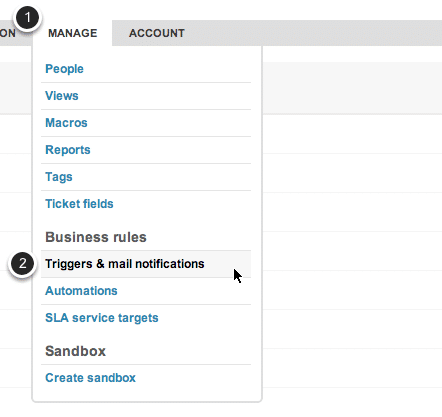Open Reports from Manage menu
This screenshot has height=417, width=442.
click(x=68, y=150)
